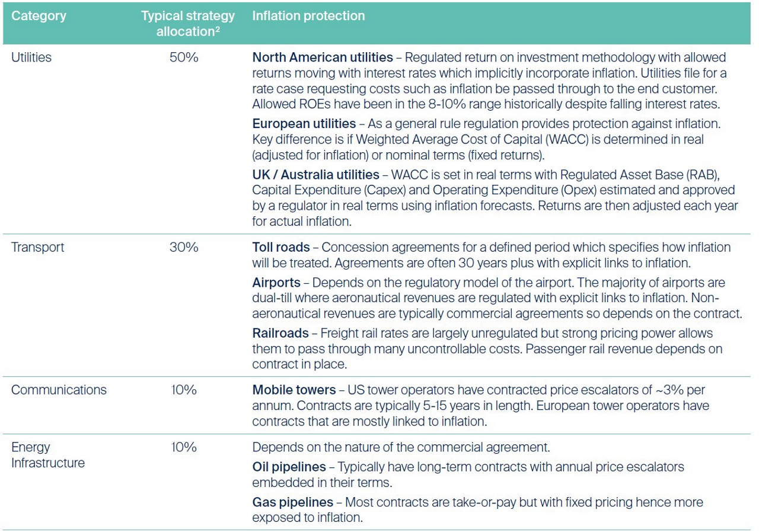The width and height of the screenshot is (759, 532).
Task: Click the superscript 2 footnote marker
Action: point(218,30)
